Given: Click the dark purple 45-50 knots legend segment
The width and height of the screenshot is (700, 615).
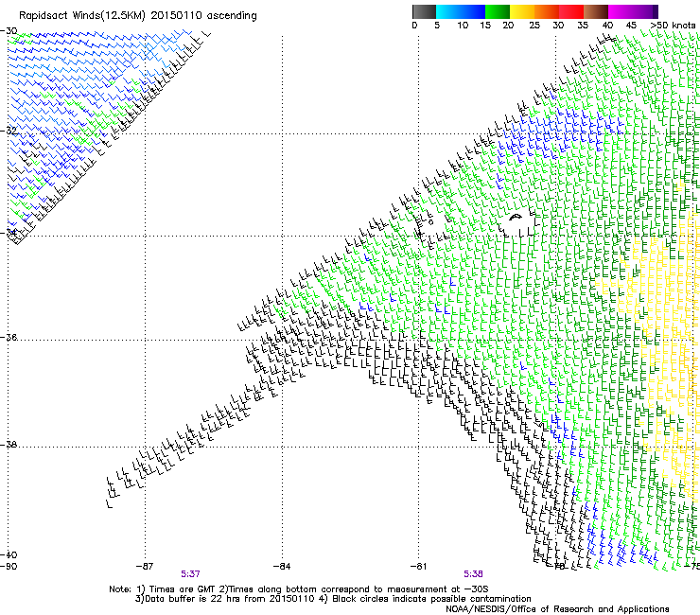Looking at the screenshot, I should [645, 11].
